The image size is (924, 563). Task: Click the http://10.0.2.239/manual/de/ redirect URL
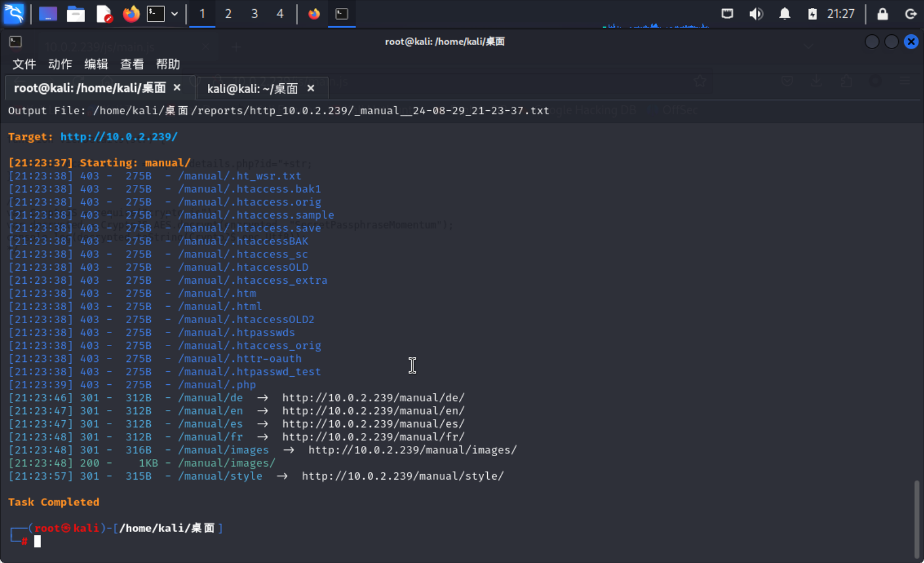(373, 397)
